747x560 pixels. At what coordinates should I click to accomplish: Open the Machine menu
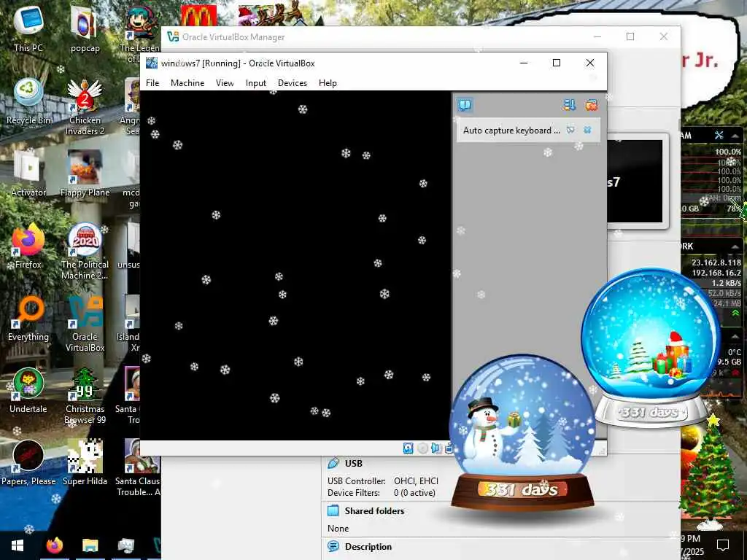187,83
